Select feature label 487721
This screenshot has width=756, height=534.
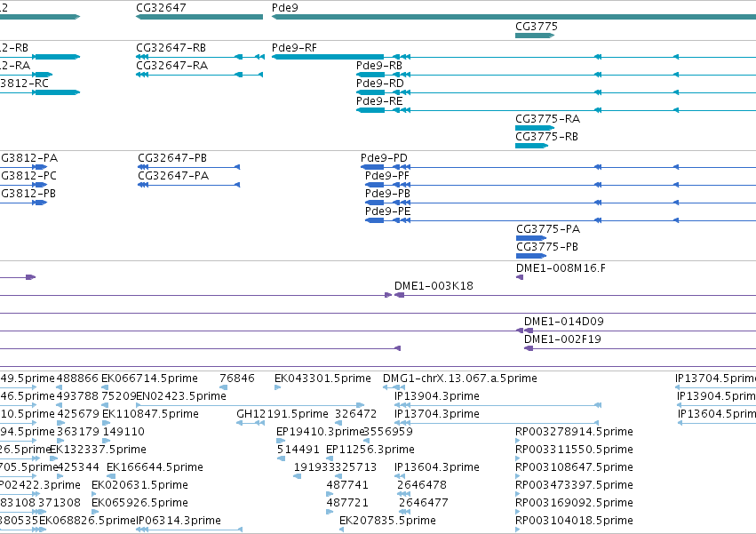(347, 504)
